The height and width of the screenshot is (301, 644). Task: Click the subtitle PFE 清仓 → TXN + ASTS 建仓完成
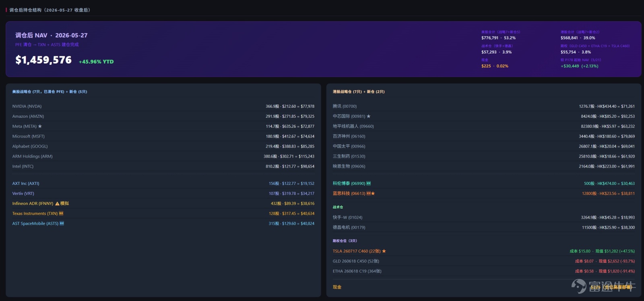pos(47,45)
